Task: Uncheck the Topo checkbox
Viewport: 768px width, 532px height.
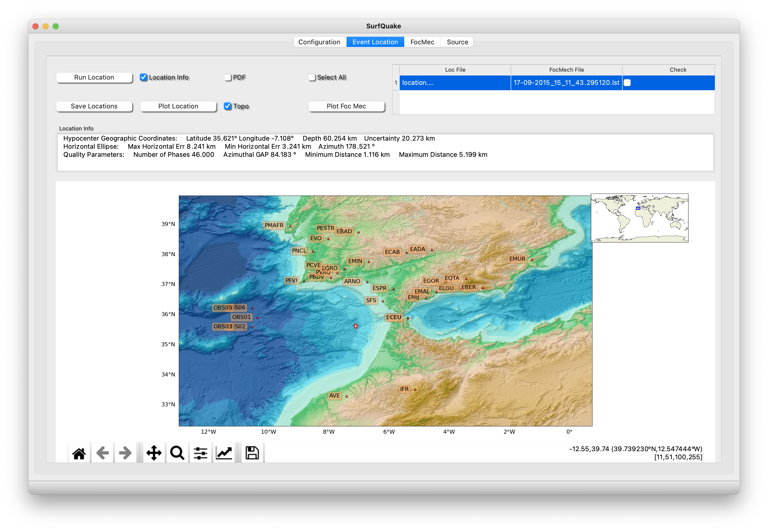Action: coord(227,106)
